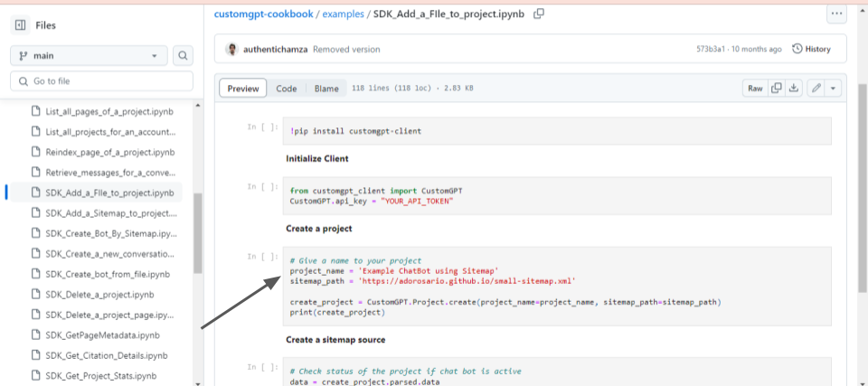
Task: Open the Removed version commit message
Action: pos(346,50)
